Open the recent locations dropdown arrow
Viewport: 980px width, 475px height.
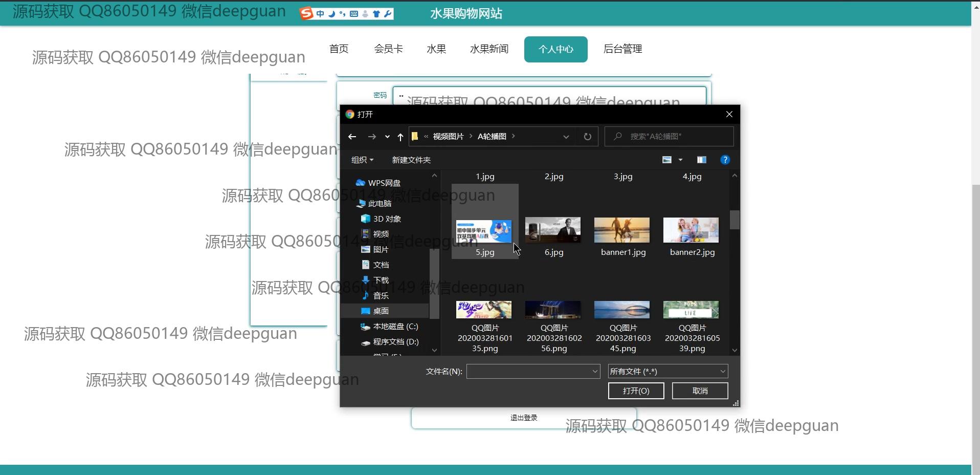[x=387, y=137]
